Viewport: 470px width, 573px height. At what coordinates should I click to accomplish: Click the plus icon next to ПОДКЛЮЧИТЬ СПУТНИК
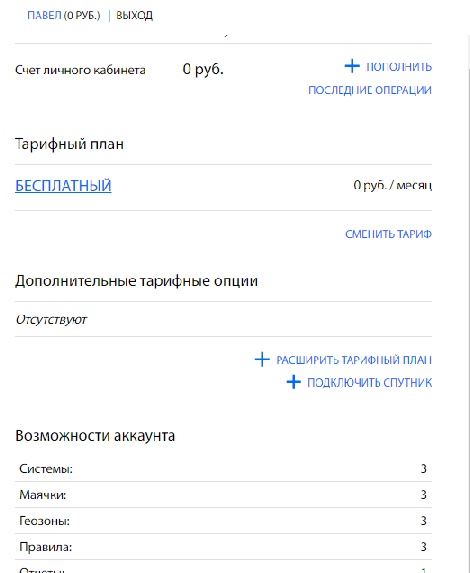293,382
